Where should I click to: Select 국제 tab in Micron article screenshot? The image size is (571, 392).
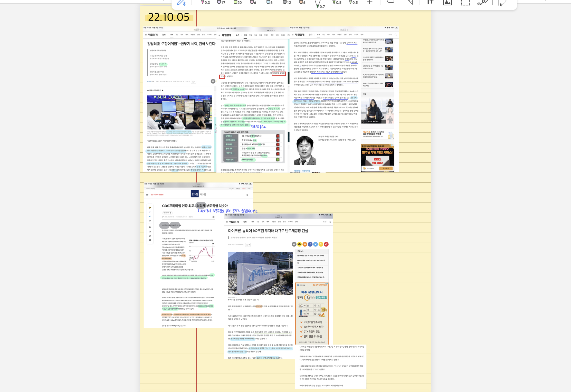coord(268,222)
